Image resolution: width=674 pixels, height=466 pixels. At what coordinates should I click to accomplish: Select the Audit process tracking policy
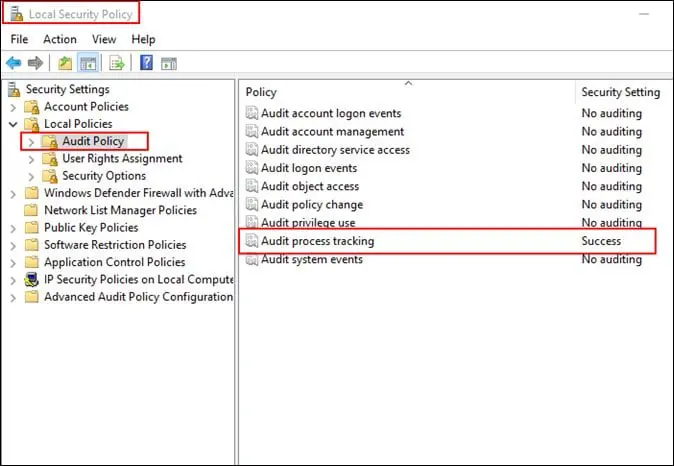coord(317,241)
